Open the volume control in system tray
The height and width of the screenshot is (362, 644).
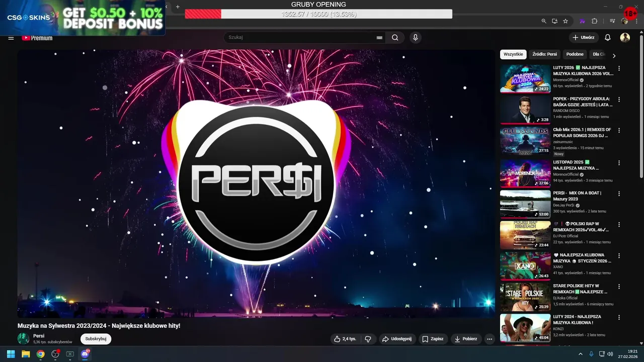coord(610,354)
